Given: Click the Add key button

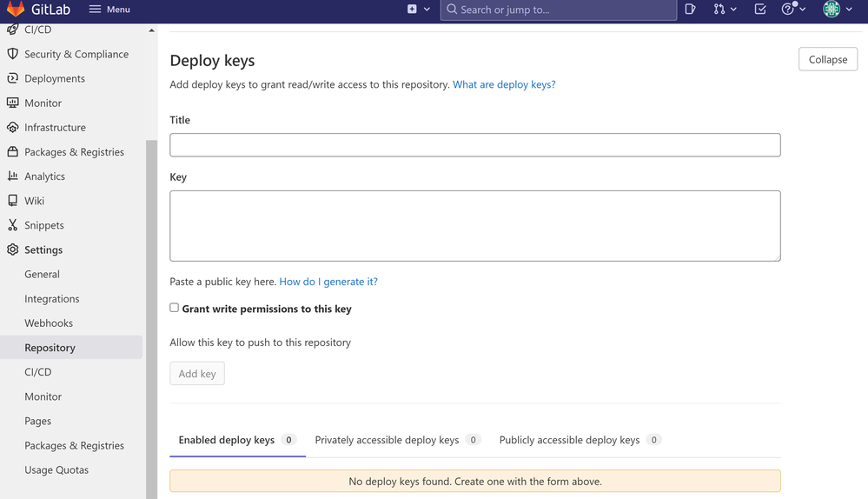Looking at the screenshot, I should pos(197,373).
